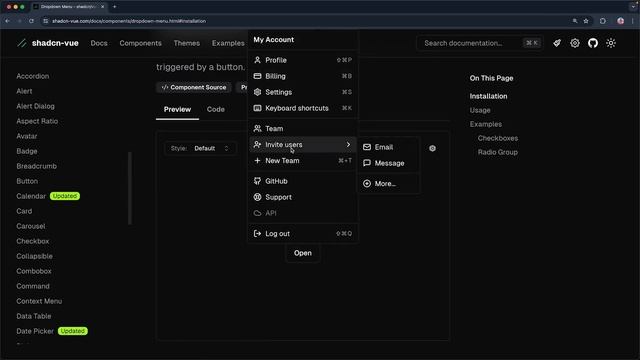Jump to the Checkboxes section
The height and width of the screenshot is (360, 640).
coord(498,138)
